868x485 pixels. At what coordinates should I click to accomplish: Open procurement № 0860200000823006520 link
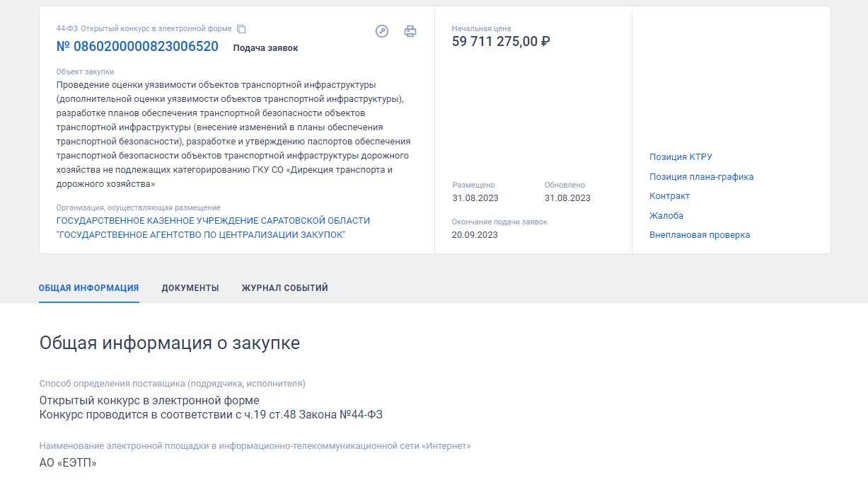[137, 47]
